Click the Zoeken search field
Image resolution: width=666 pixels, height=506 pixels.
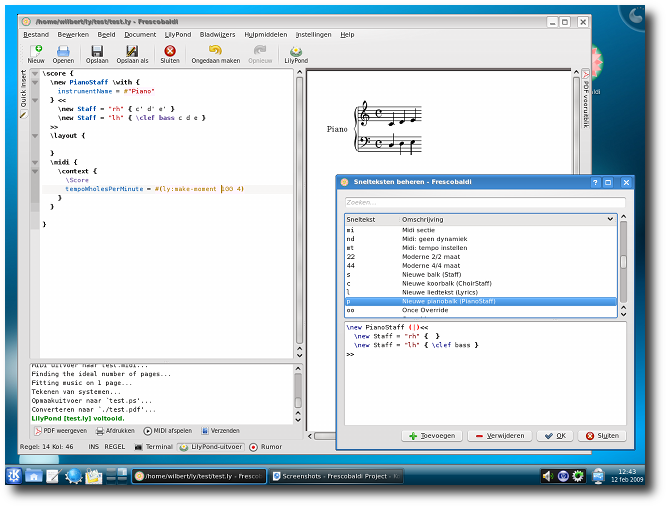pyautogui.click(x=485, y=202)
